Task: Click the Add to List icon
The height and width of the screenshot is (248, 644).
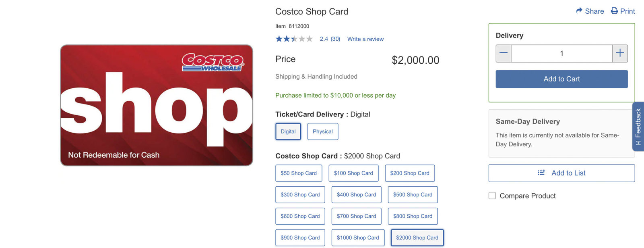Action: point(542,172)
